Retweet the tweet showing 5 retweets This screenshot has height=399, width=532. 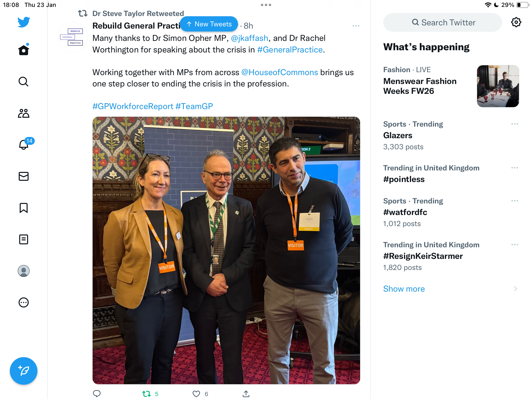(147, 394)
